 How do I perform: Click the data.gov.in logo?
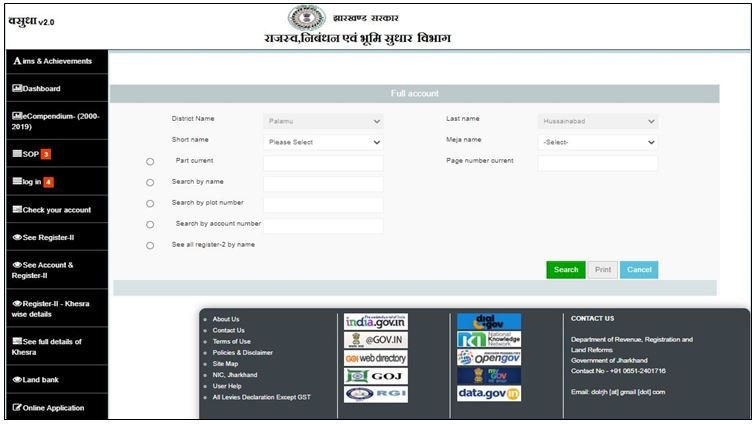(x=488, y=393)
